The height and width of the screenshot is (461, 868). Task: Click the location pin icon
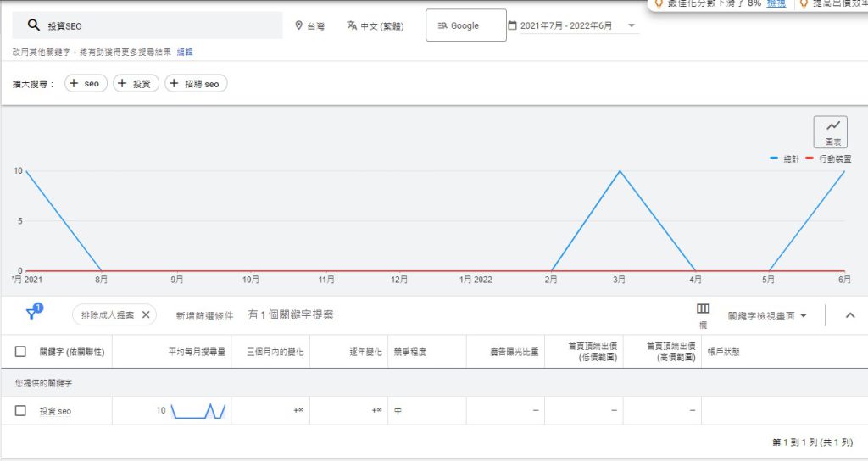pos(299,25)
